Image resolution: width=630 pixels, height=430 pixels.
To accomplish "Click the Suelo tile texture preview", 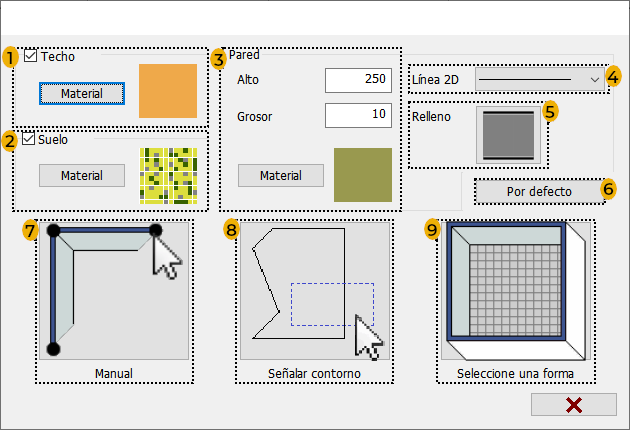I will (168, 176).
